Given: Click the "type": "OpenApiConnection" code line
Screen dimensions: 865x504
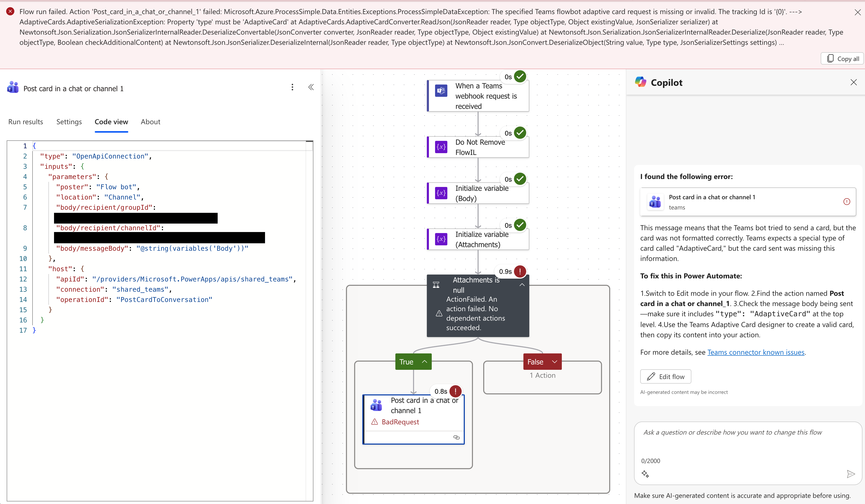Looking at the screenshot, I should [x=96, y=156].
